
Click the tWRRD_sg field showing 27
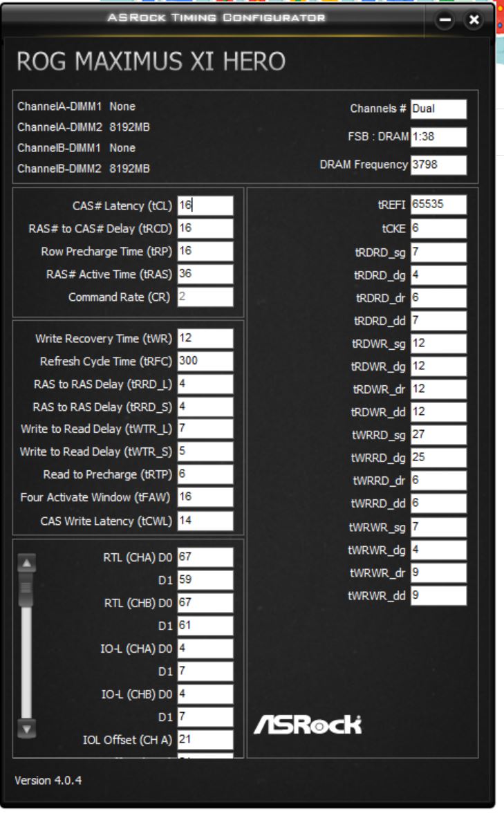pos(438,435)
